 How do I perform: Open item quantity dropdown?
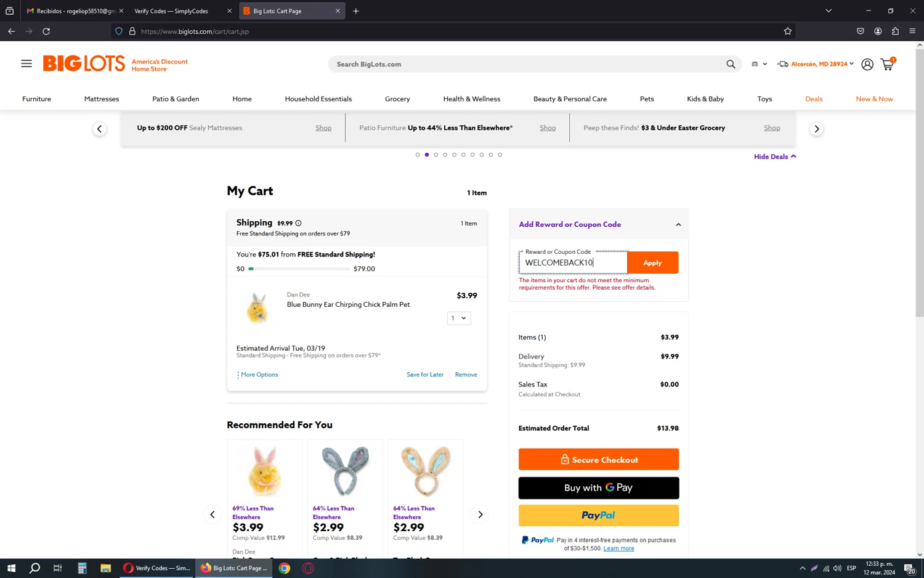tap(459, 318)
